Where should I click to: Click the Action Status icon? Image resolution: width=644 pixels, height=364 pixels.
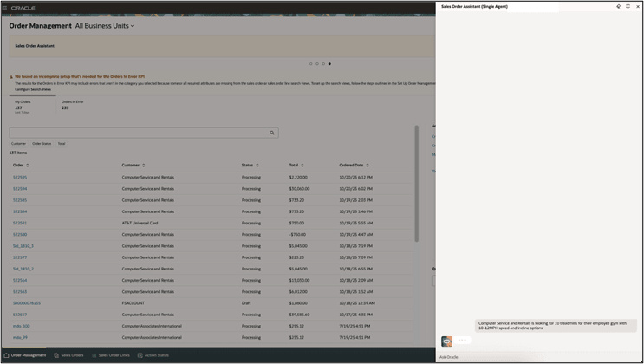[x=140, y=355]
